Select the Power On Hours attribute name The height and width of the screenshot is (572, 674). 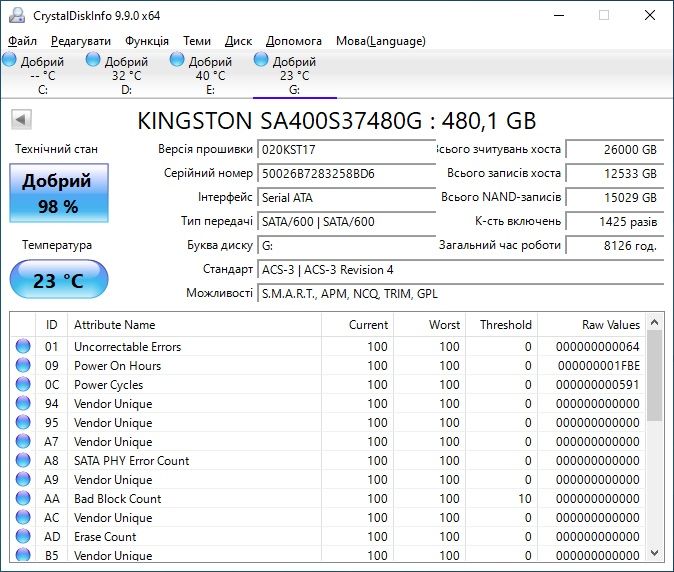coord(117,366)
